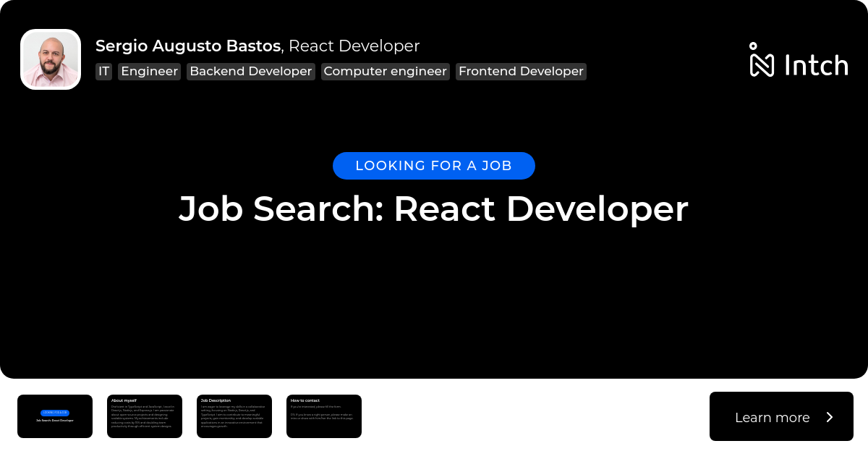
Task: Choose the Backend Developer tag
Action: (250, 71)
